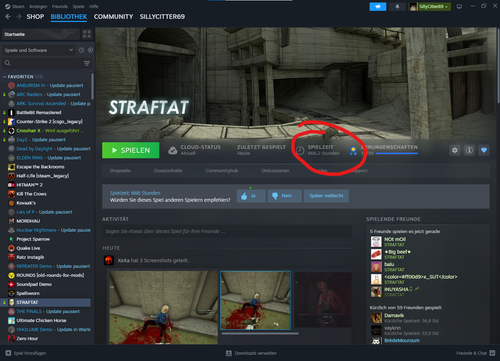Open the game info icon
The image size is (500, 361).
point(469,150)
